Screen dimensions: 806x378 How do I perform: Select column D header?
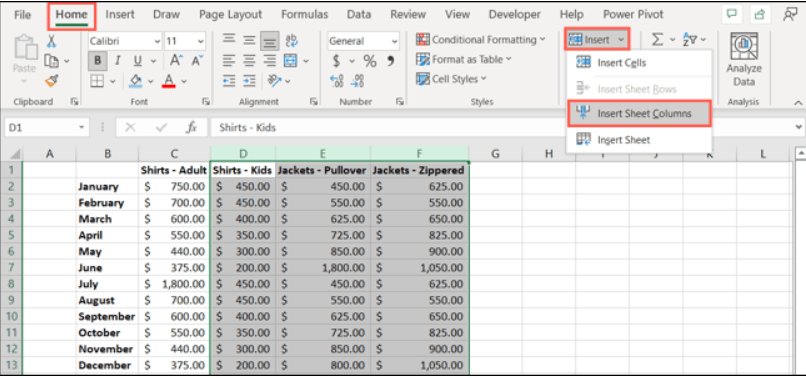click(243, 153)
